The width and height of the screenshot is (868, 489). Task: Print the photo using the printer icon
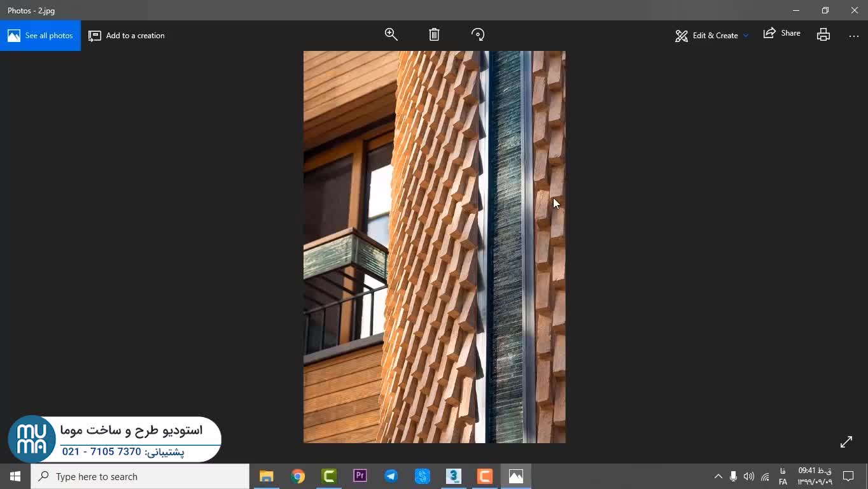[x=823, y=35]
